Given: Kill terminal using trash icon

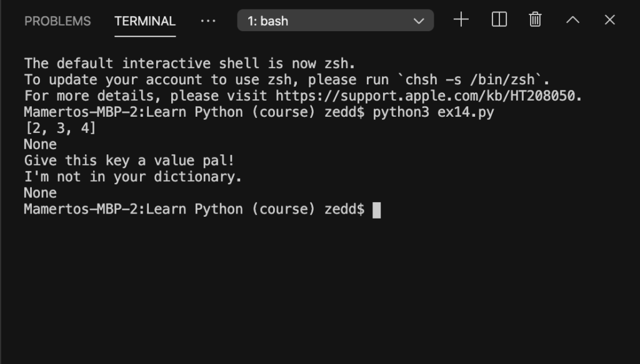Looking at the screenshot, I should pyautogui.click(x=535, y=19).
